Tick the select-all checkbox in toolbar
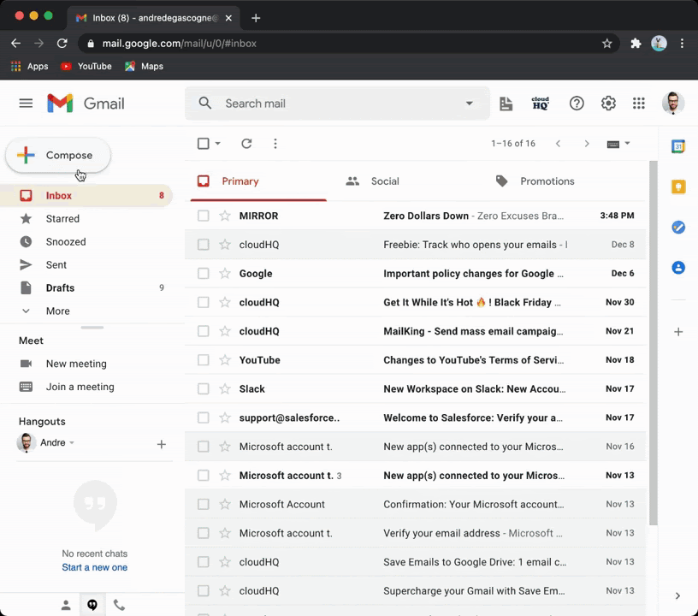This screenshot has width=698, height=616. pos(204,144)
